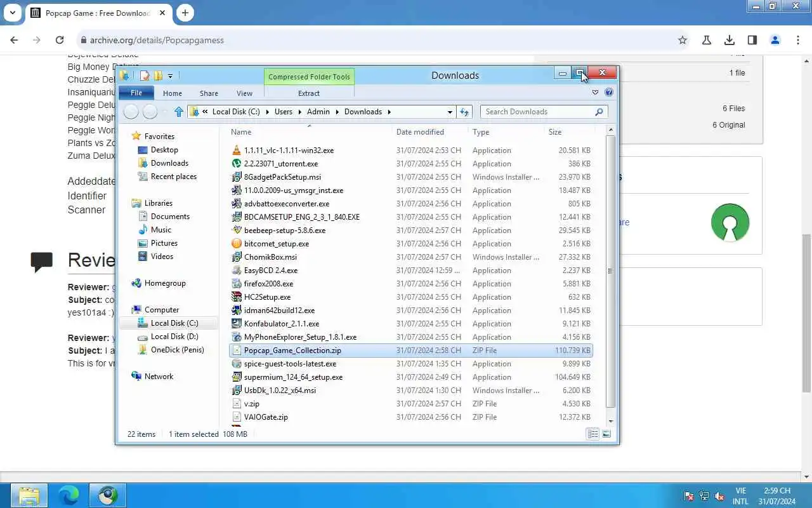Screen dimensions: 812x508
Task: Expand the ribbon with the chevron icon
Action: pos(595,93)
